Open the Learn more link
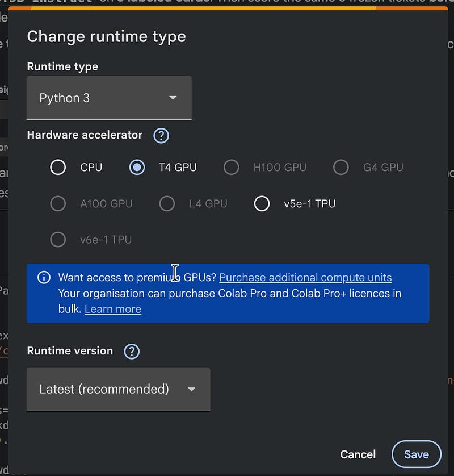Viewport: 454px width, 476px height. pyautogui.click(x=113, y=309)
